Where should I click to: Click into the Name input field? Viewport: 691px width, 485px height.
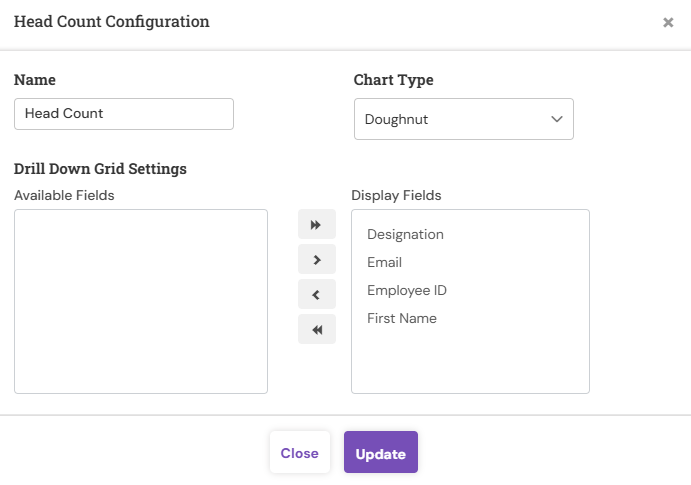124,114
